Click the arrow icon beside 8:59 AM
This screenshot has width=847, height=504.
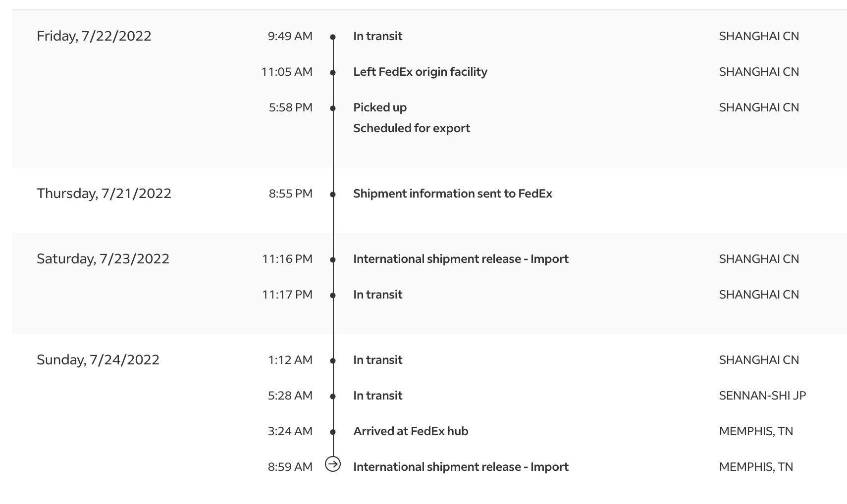[333, 464]
